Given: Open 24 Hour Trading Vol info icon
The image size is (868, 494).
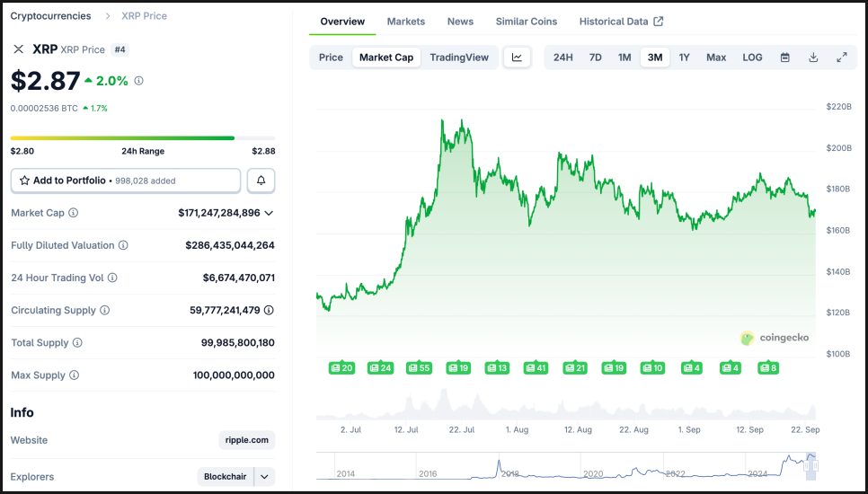Looking at the screenshot, I should point(112,278).
